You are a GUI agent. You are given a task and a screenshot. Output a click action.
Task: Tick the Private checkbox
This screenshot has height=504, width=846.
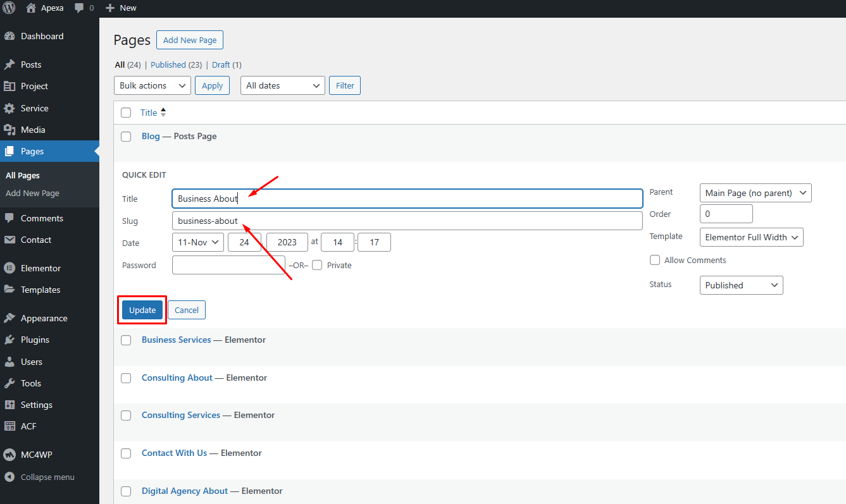[317, 266]
